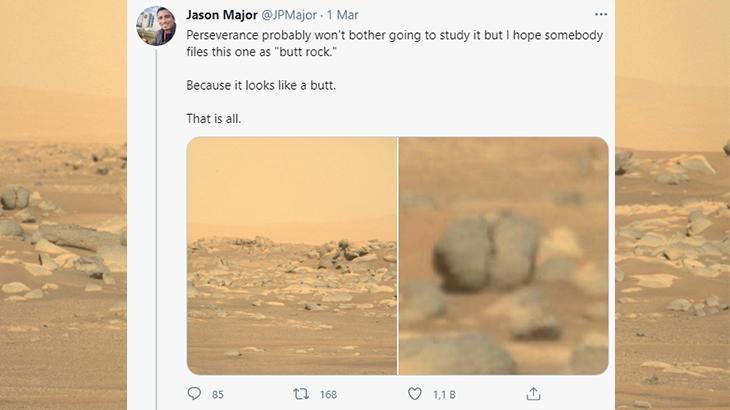Screen dimensions: 730x410
Task: Click Jason Major's profile avatar
Action: point(156,25)
